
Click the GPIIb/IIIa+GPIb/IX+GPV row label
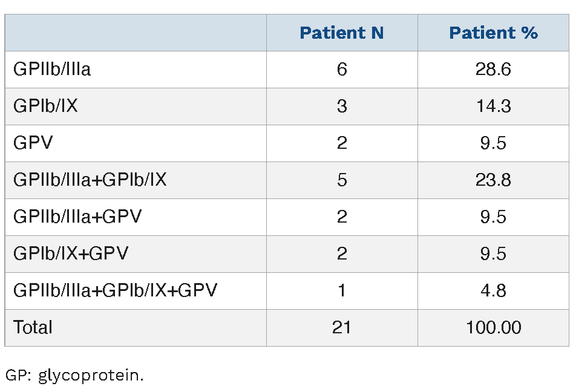(115, 291)
